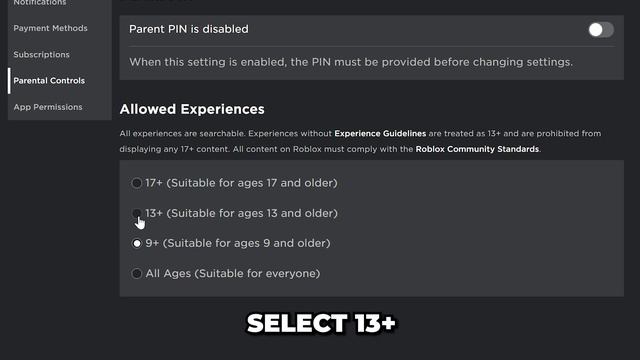Open the Experience Guidelines link
The image size is (640, 360).
pos(380,133)
